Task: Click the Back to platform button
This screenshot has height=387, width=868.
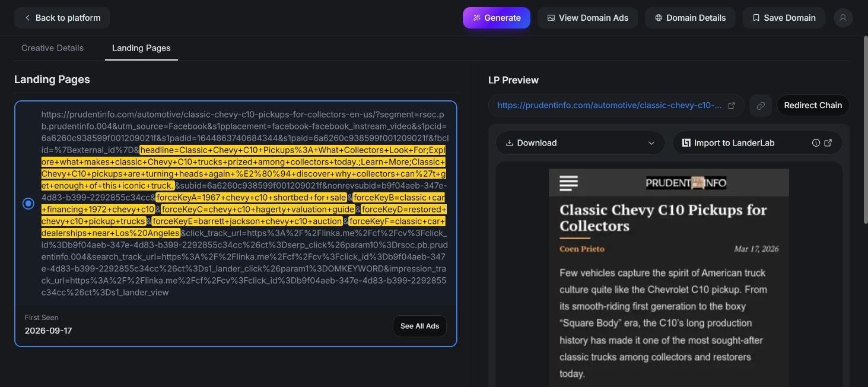Action: click(x=62, y=18)
